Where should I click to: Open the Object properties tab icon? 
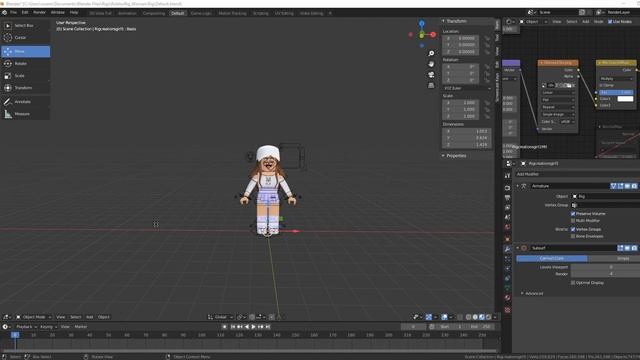[507, 239]
